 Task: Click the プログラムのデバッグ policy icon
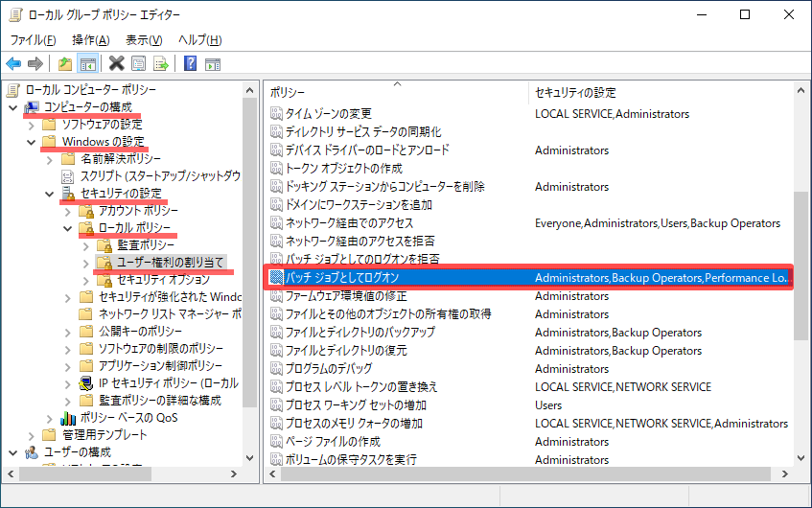click(276, 368)
